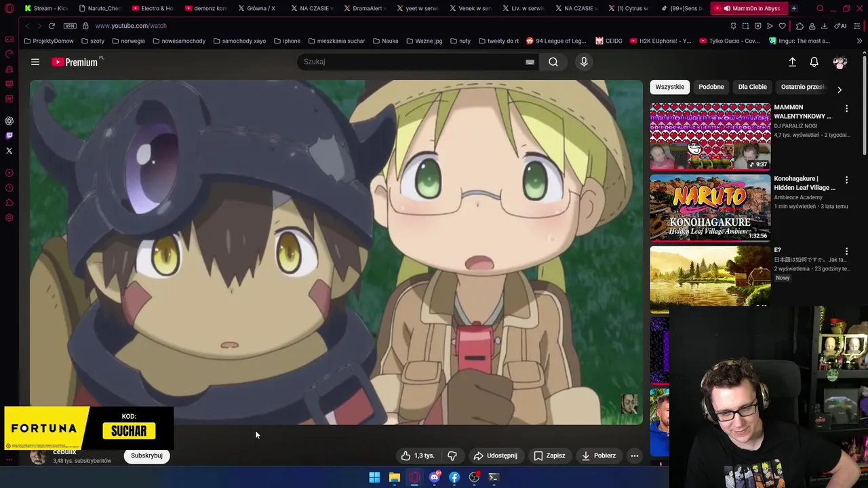This screenshot has width=868, height=488.
Task: Open the X sidebar panel
Action: point(9,150)
